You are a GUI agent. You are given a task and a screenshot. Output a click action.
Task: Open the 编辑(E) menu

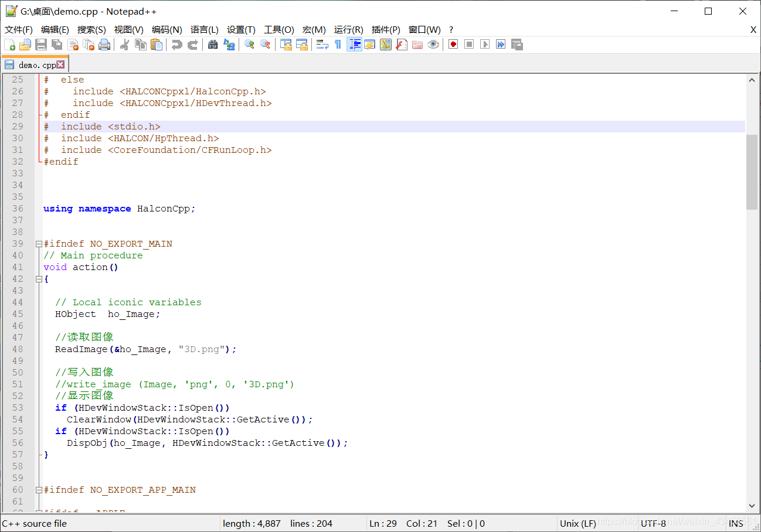pyautogui.click(x=55, y=30)
